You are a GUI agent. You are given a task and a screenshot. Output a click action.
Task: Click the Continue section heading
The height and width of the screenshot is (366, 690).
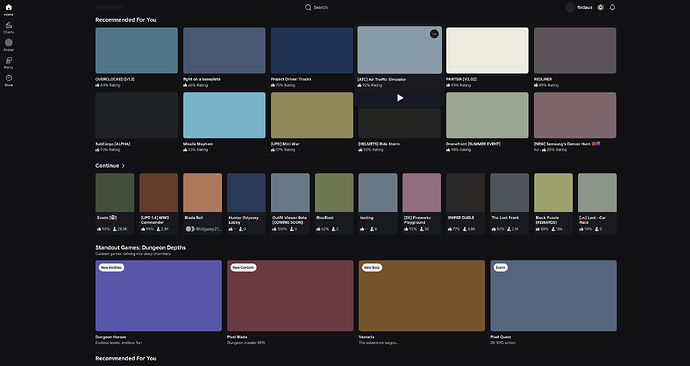pos(107,166)
